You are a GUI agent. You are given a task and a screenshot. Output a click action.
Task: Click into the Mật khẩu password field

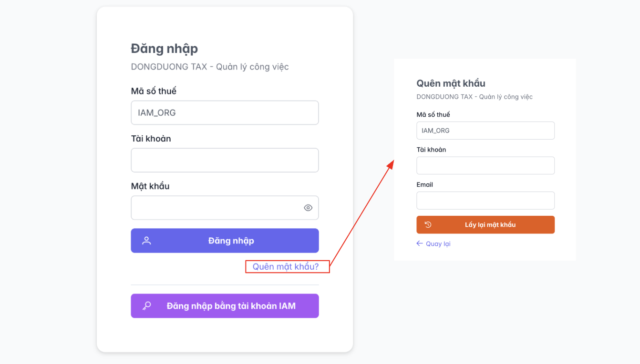coord(215,208)
